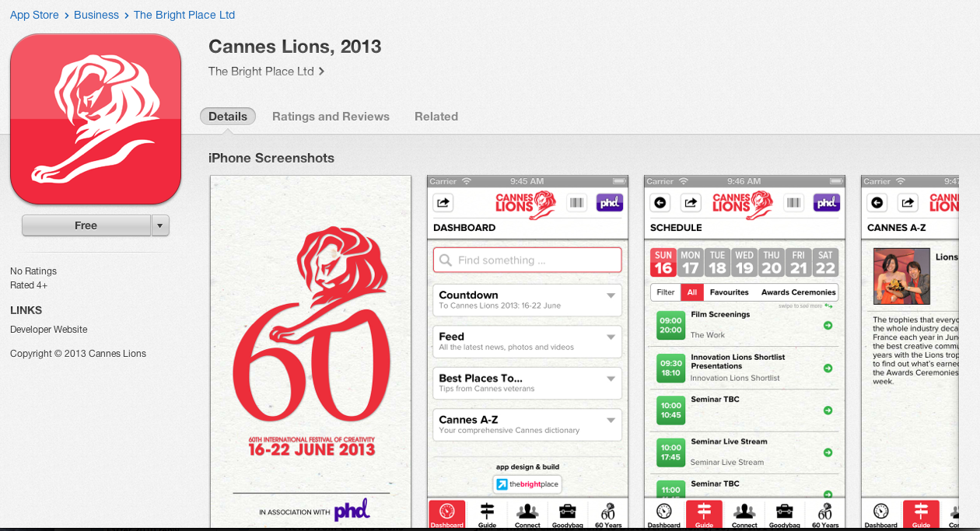The width and height of the screenshot is (980, 531).
Task: Select the MON 17 day tab
Action: pos(690,262)
